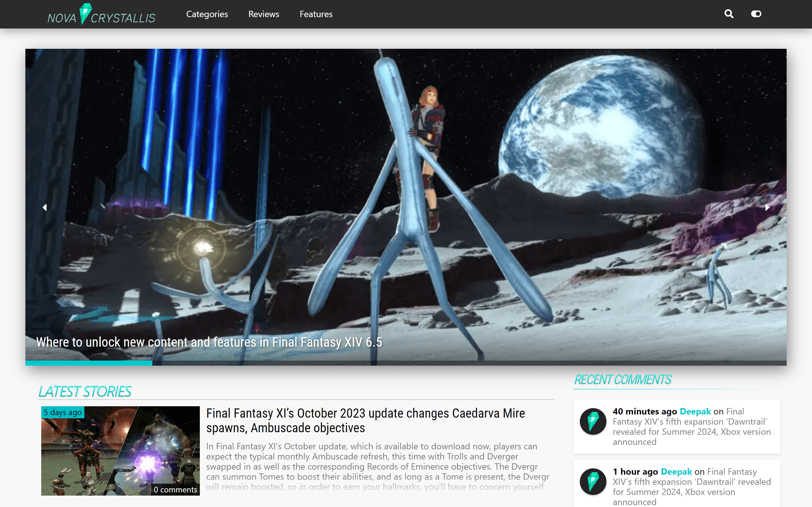Click the teal carousel progress bar
Image resolution: width=812 pixels, height=507 pixels.
[x=88, y=363]
